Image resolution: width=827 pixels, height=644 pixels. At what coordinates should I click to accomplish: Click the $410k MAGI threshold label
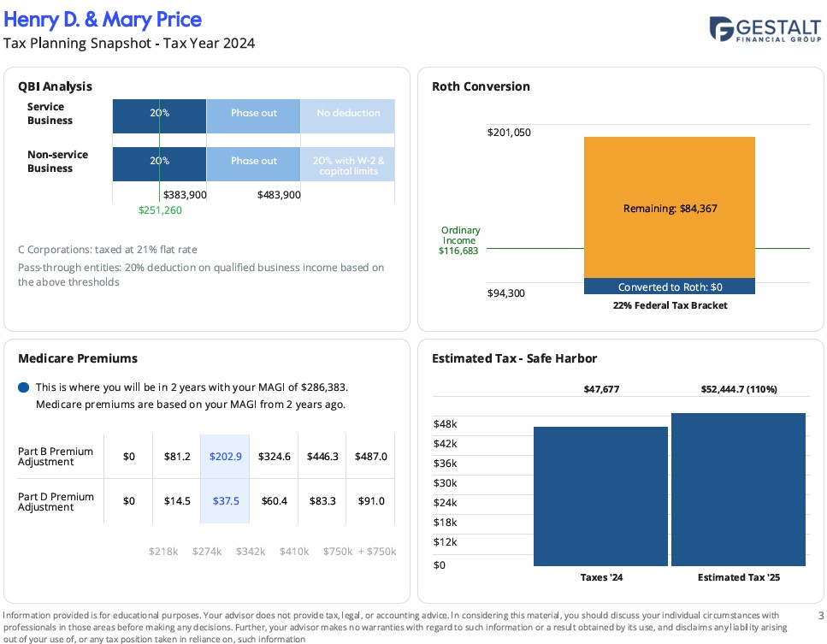(294, 552)
